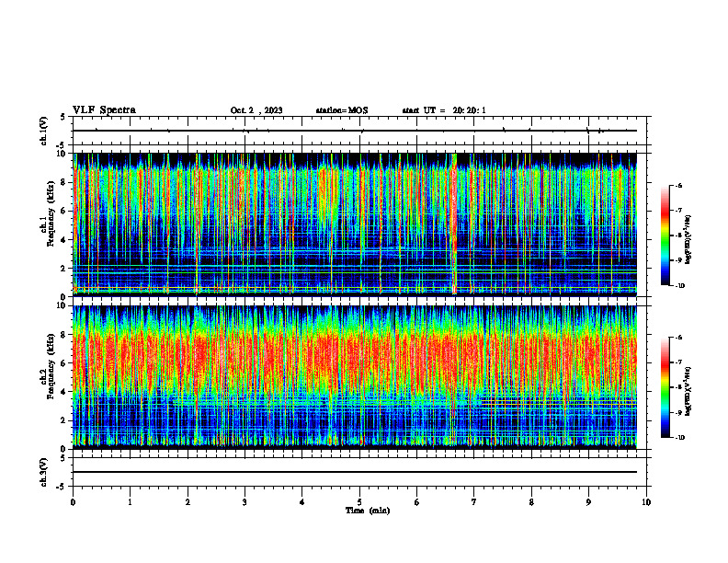The width and height of the screenshot is (728, 563).
Task: Click time axis tick label "3"
Action: click(245, 502)
